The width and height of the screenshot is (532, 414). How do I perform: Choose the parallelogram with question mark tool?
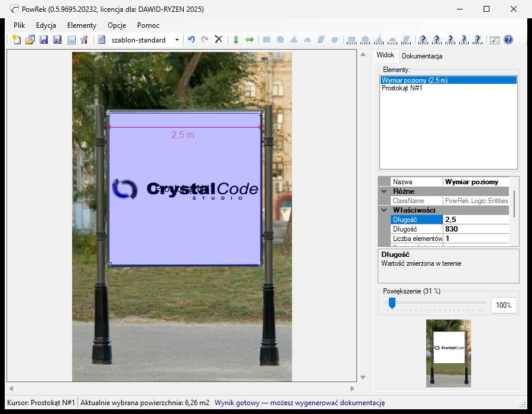click(478, 40)
